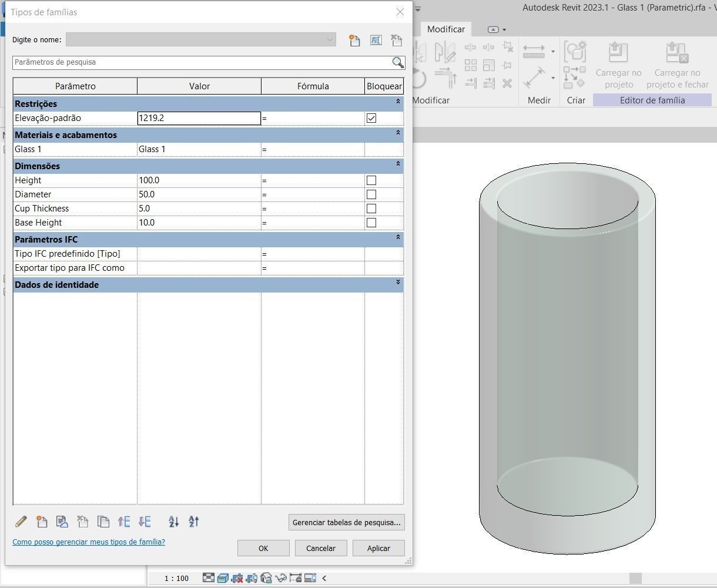This screenshot has width=717, height=588.
Task: Click the Delete X icon in the Modificar panel
Action: 507,83
